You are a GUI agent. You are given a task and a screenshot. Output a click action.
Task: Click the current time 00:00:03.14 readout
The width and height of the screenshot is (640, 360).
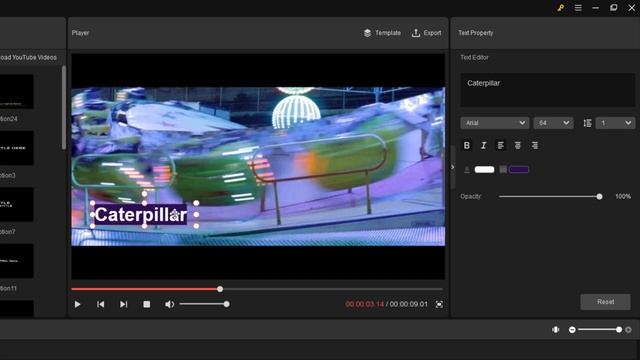pos(364,304)
